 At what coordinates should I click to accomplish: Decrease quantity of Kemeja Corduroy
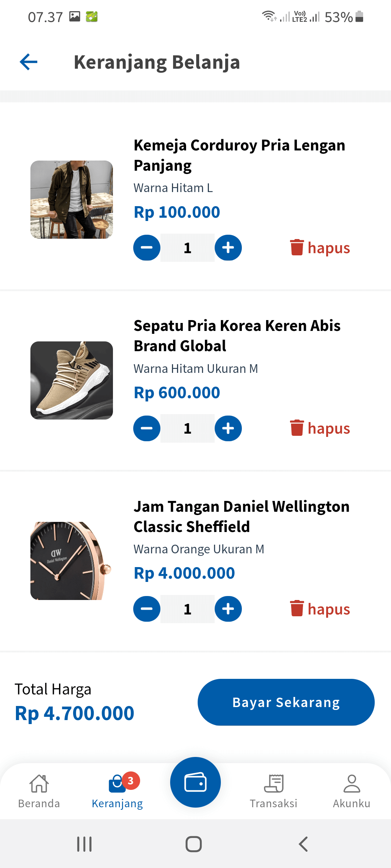pyautogui.click(x=147, y=248)
